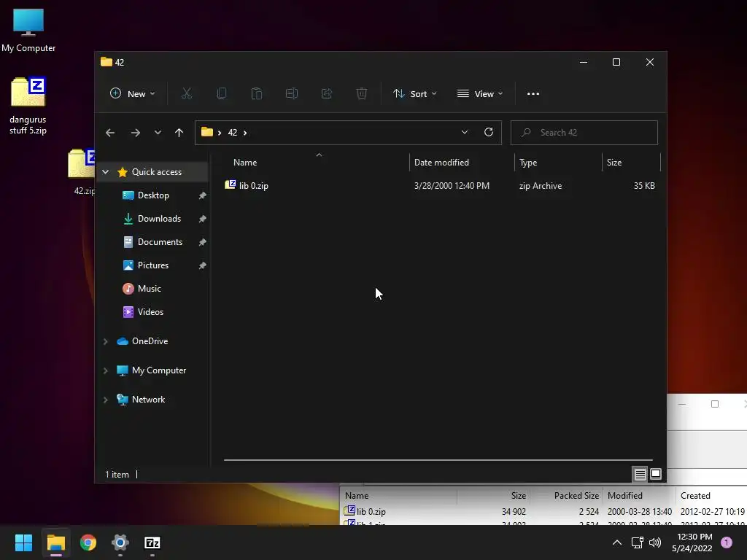
Task: Expand the My Computer tree node
Action: click(106, 370)
